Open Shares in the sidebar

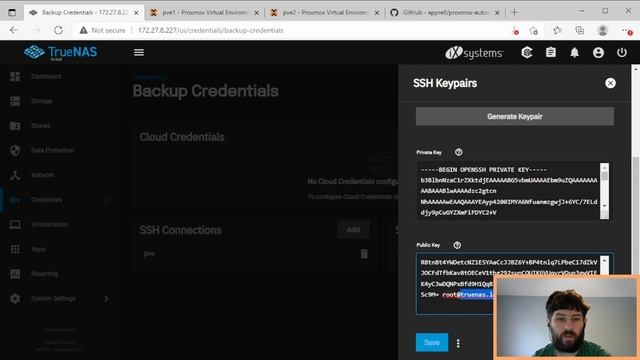pos(40,126)
